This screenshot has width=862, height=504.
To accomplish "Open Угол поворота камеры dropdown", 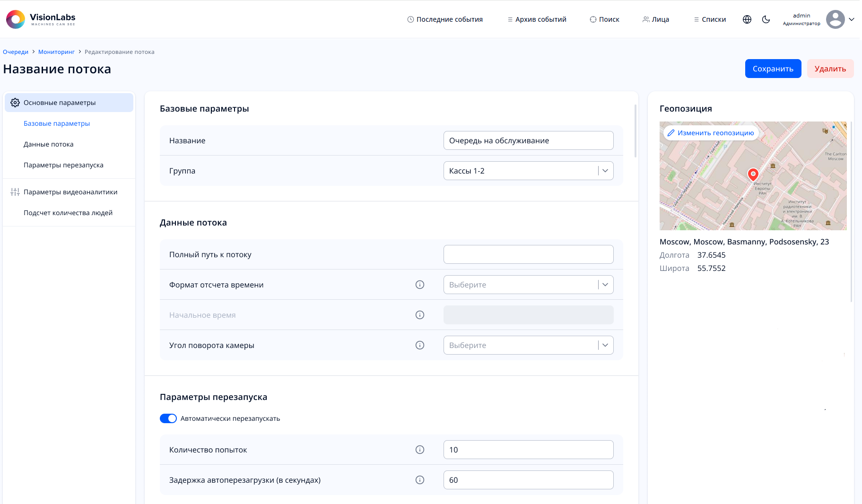I will point(528,345).
